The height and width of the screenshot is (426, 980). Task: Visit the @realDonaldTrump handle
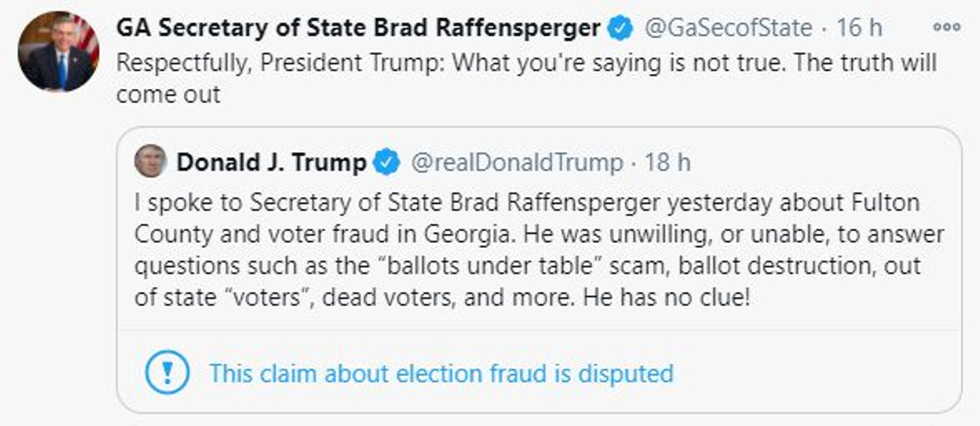coord(516,162)
